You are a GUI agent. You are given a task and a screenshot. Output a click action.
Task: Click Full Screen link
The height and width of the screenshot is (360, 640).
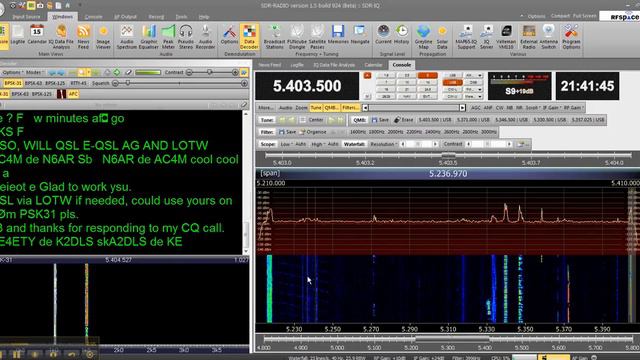584,16
